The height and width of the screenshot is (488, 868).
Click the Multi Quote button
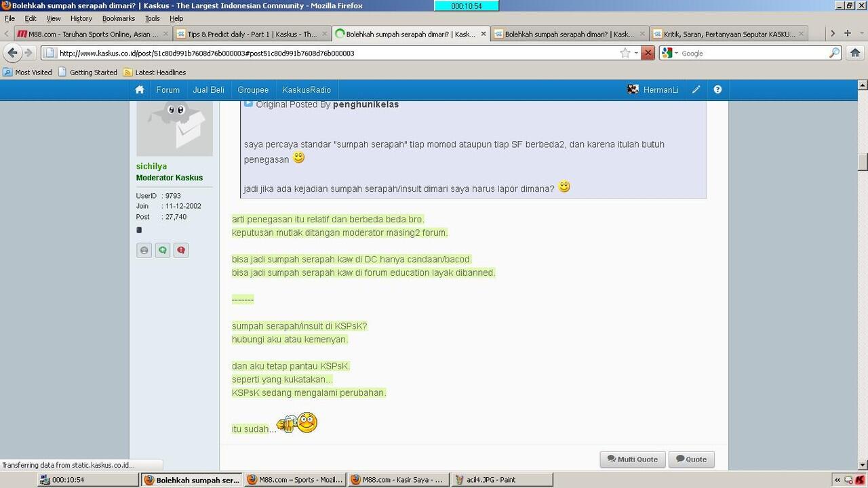(x=633, y=459)
